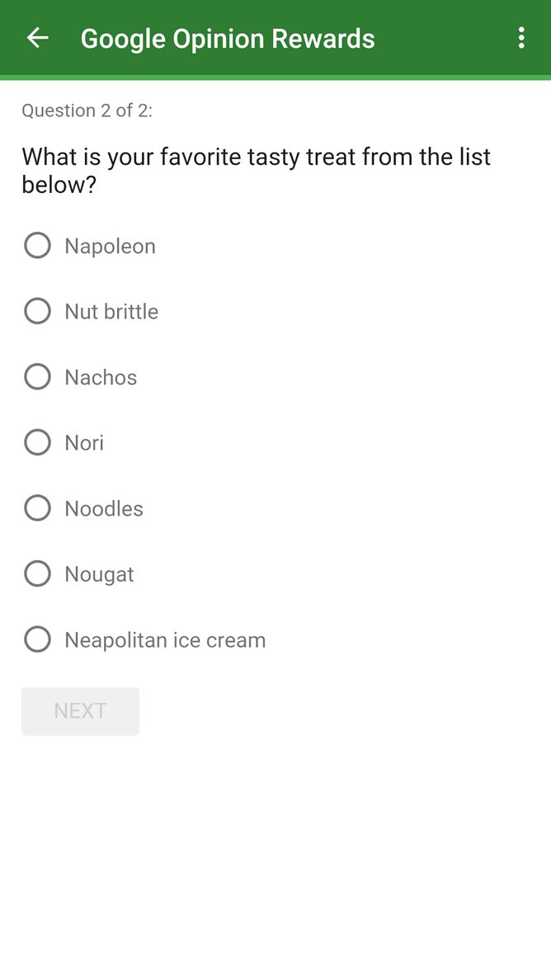Select the Nori radio circle

pyautogui.click(x=37, y=442)
